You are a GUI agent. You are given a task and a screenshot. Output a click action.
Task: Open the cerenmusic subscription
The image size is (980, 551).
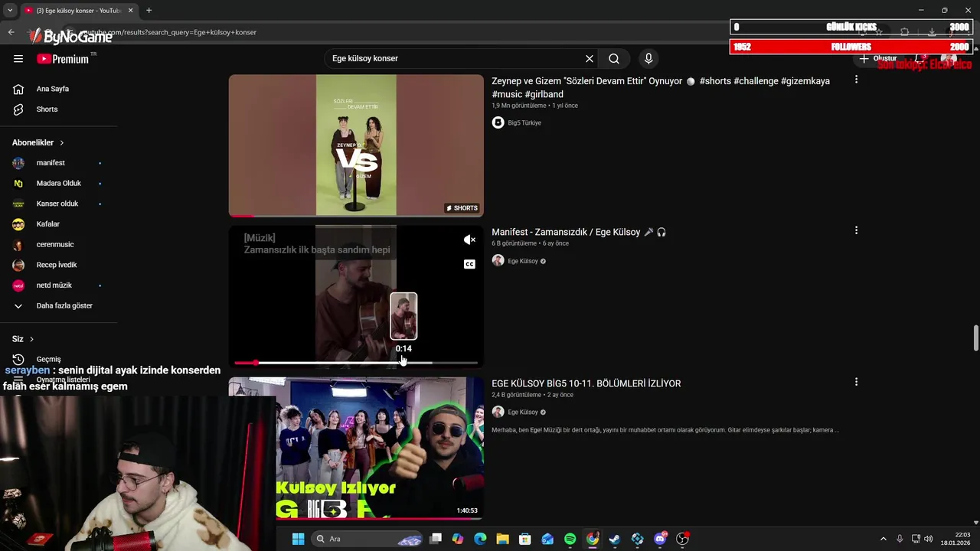[58, 245]
